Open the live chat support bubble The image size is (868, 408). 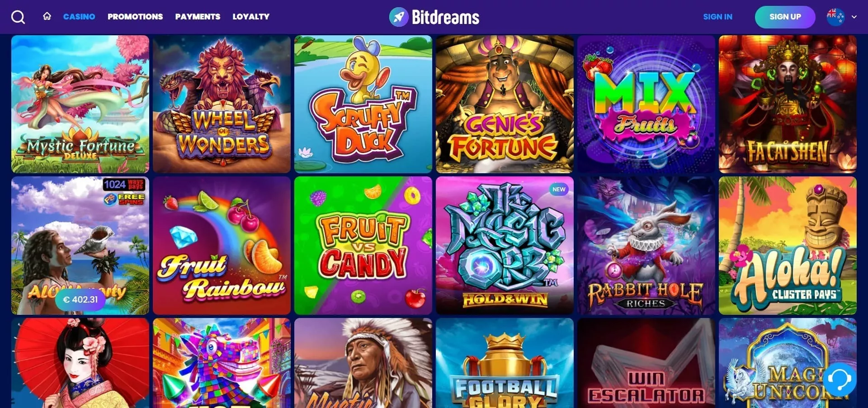coord(840,380)
